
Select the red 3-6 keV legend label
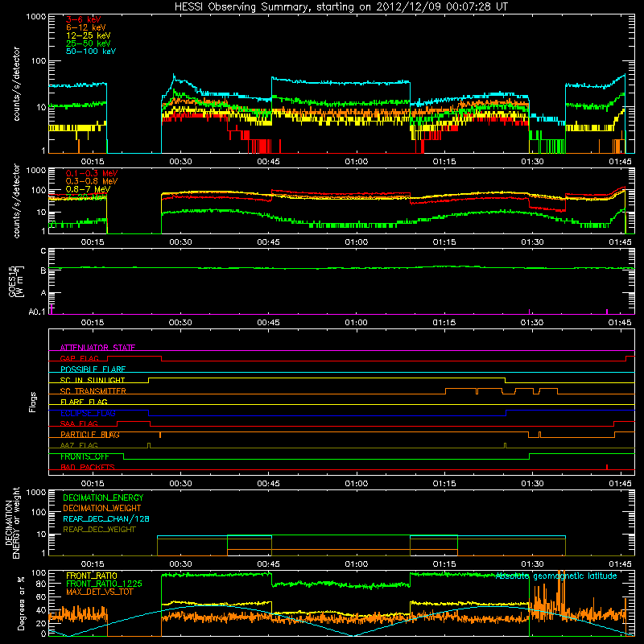pyautogui.click(x=84, y=19)
